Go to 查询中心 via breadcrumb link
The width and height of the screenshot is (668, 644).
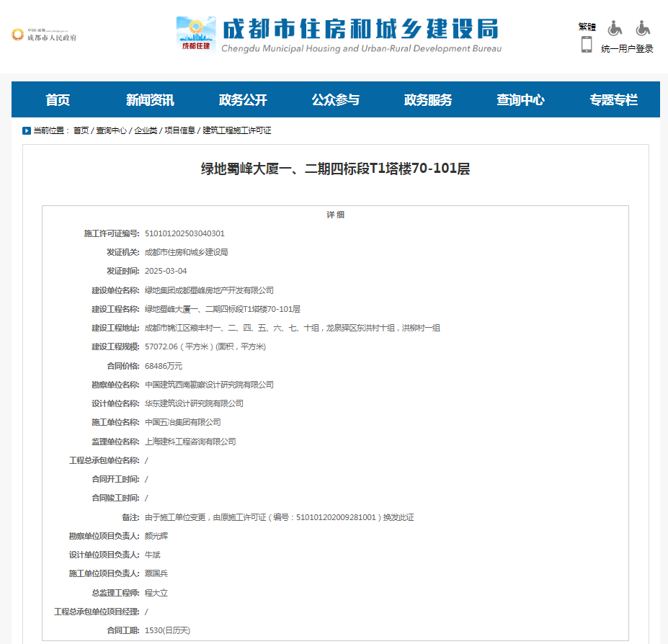[111, 130]
